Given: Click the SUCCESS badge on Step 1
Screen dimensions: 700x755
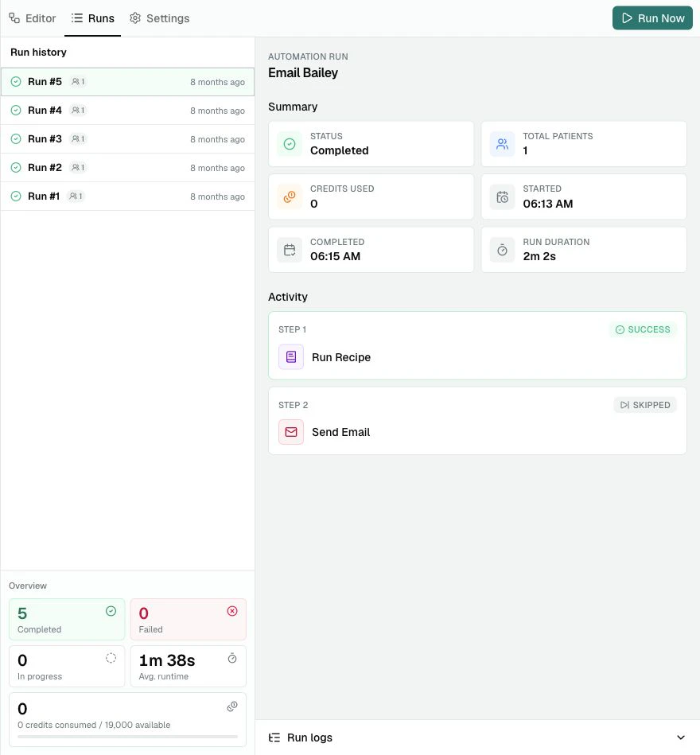Looking at the screenshot, I should click(x=643, y=329).
